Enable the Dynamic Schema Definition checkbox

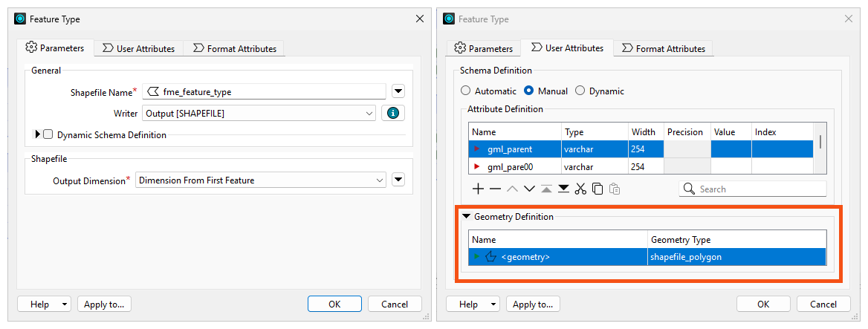coord(48,134)
